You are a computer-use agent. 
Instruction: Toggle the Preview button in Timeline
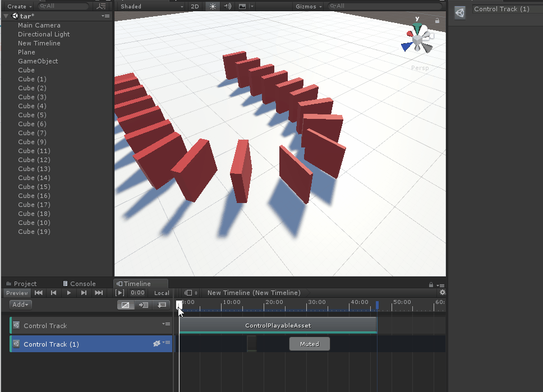coord(17,293)
